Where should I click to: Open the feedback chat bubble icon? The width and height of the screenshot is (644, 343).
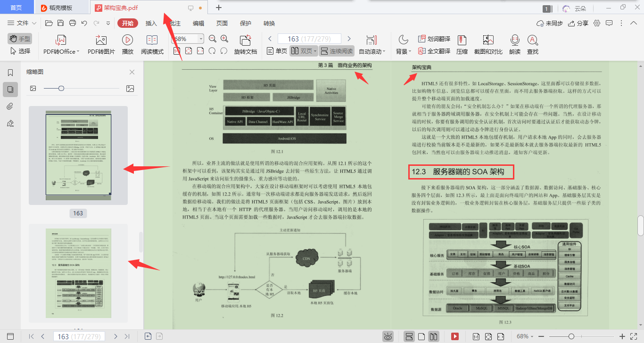click(x=609, y=23)
